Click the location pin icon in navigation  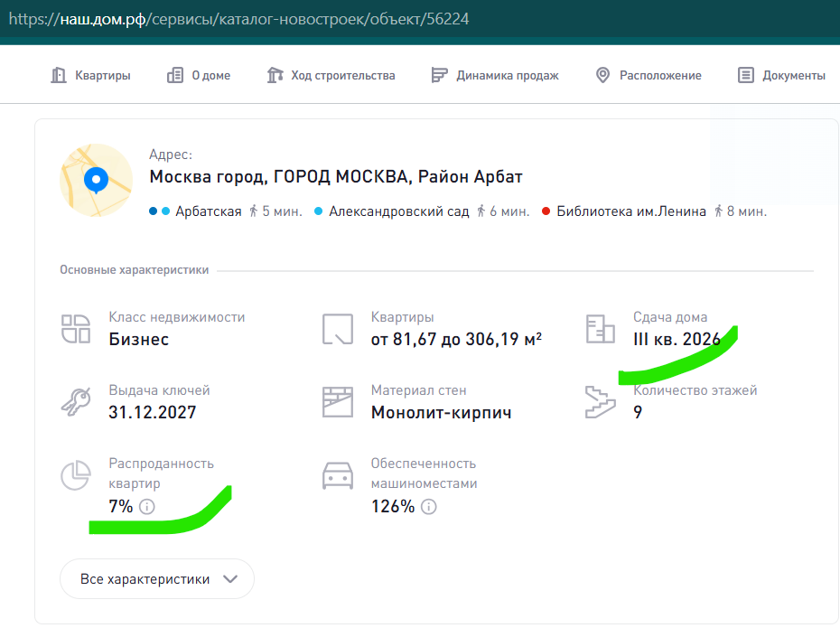coord(602,76)
